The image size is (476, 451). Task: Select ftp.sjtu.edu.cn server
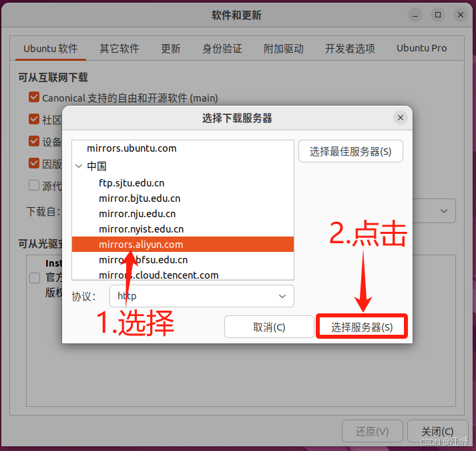point(183,183)
